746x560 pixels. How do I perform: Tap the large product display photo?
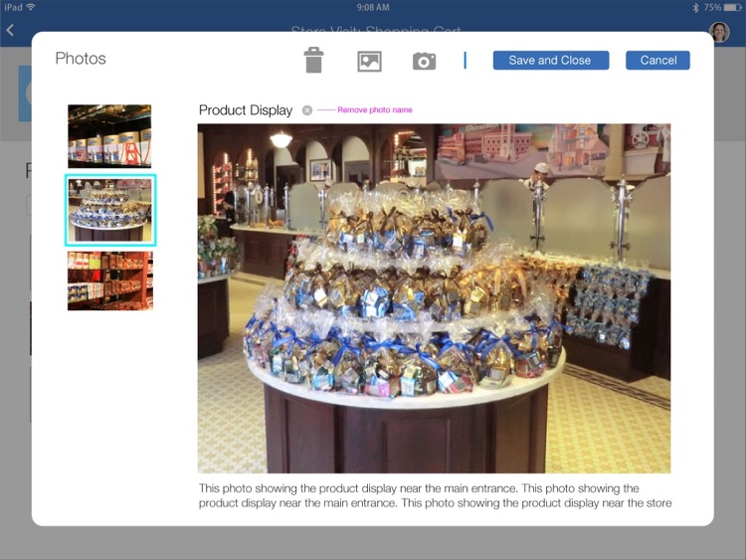tap(434, 298)
